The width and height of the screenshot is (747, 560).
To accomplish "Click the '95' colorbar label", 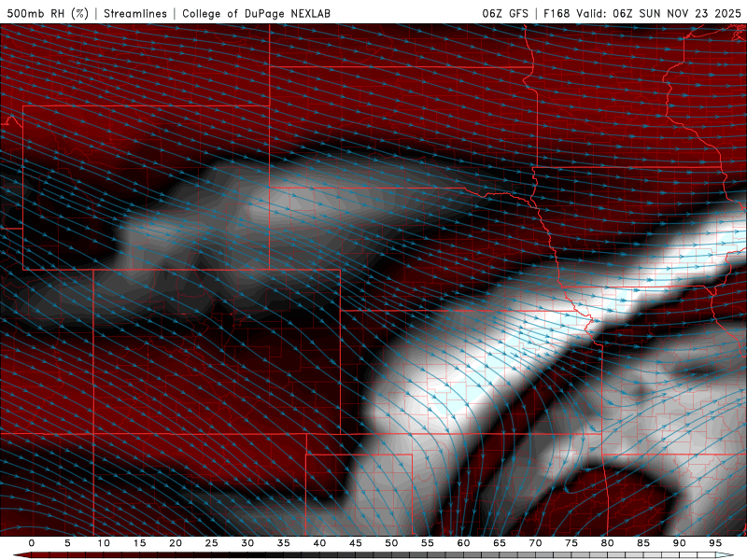I will coord(715,543).
